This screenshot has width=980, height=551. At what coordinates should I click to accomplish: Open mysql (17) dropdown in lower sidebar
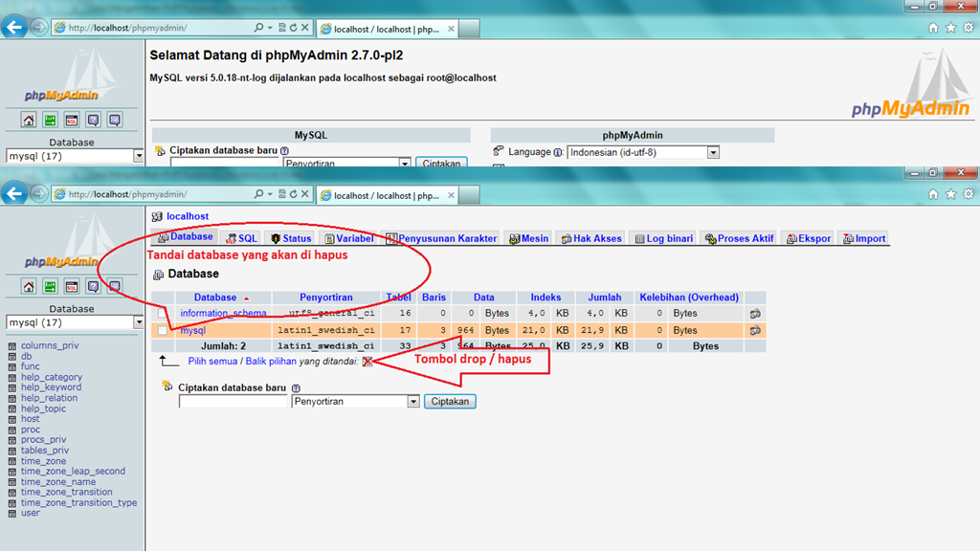[75, 322]
